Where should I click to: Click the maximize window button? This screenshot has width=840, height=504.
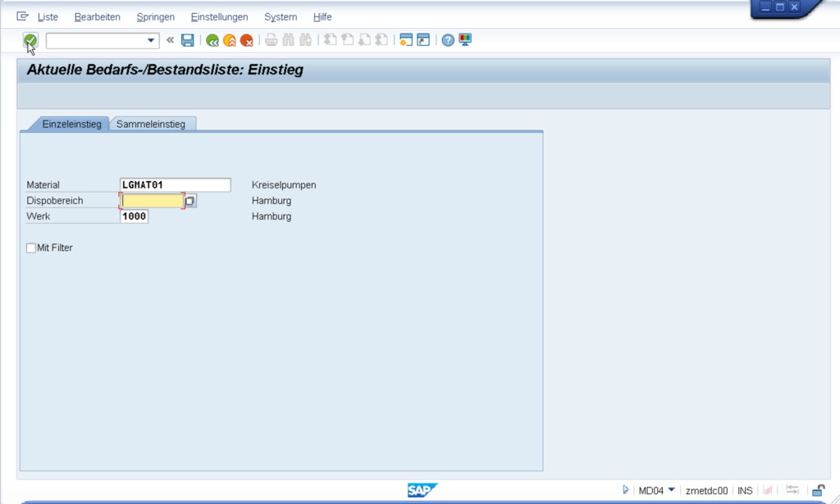780,7
